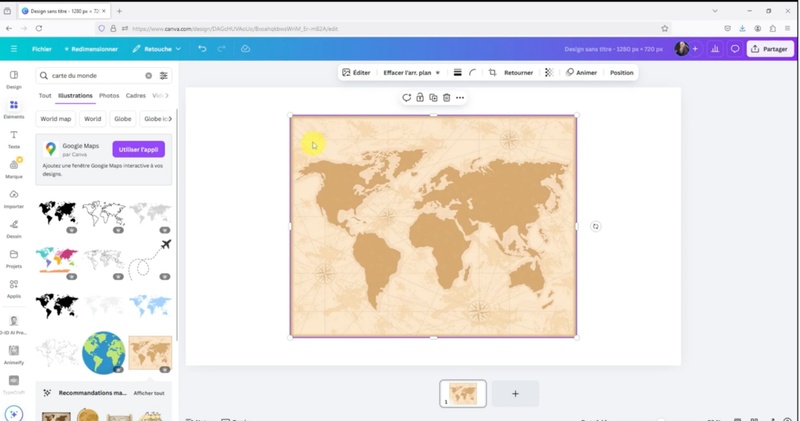800x421 pixels.
Task: Open the Importer sidebar panel
Action: [x=14, y=199]
